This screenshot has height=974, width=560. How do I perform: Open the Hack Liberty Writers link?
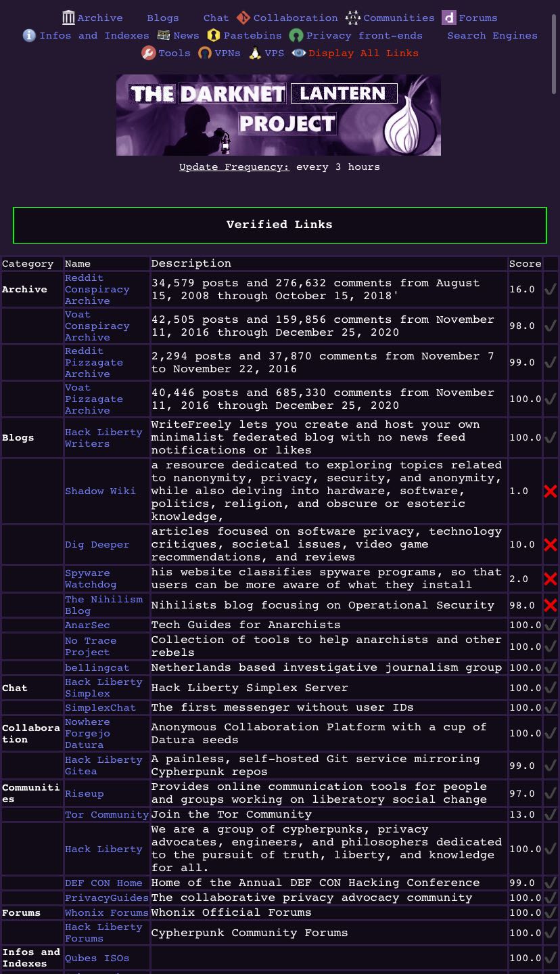coord(103,437)
